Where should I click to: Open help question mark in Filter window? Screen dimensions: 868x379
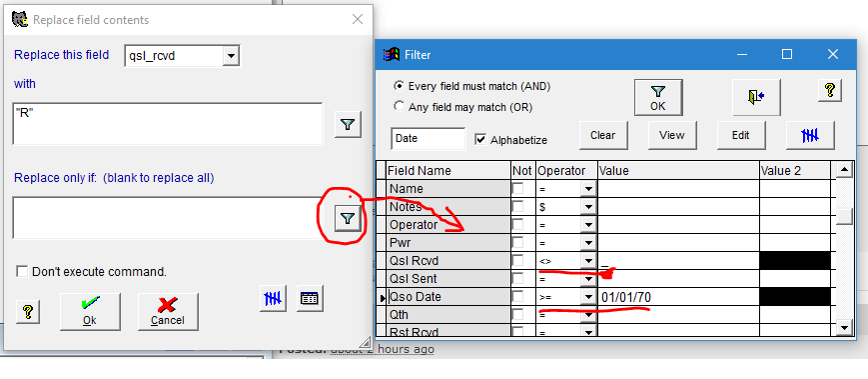point(830,90)
